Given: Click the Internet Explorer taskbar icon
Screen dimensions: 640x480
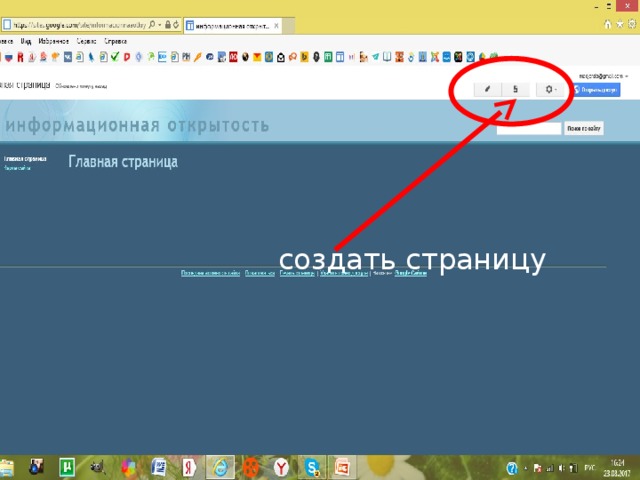Looking at the screenshot, I should [x=220, y=467].
